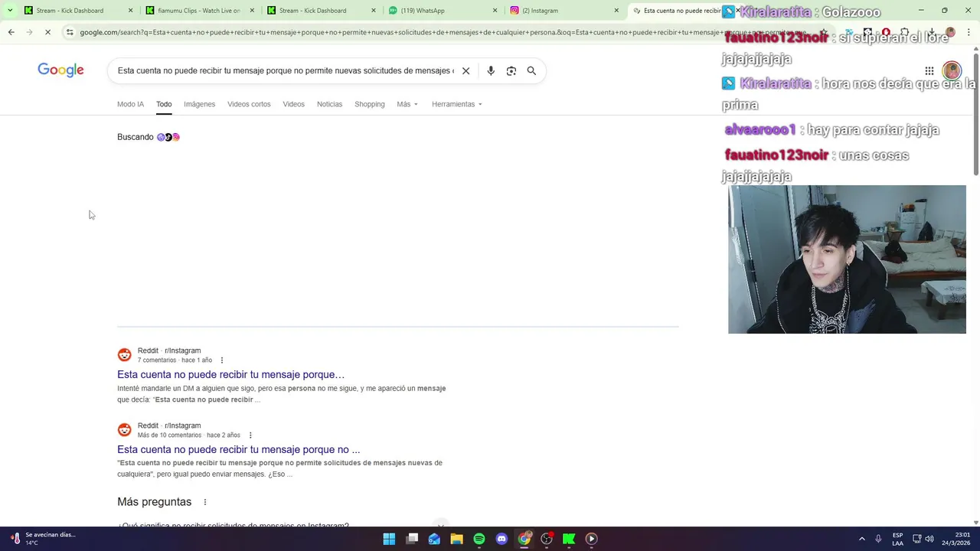980x551 pixels.
Task: Open options for Reddit result from 1 año
Action: [x=222, y=360]
